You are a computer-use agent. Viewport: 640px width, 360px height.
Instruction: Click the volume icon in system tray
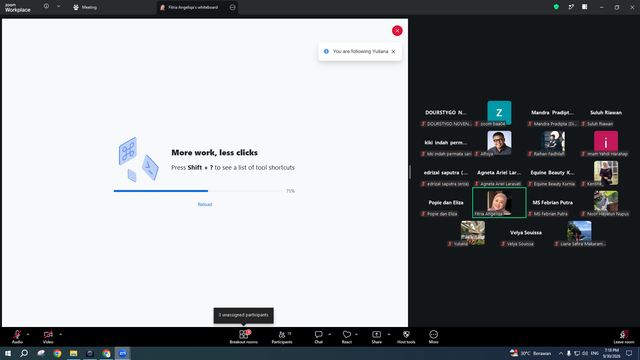click(585, 353)
